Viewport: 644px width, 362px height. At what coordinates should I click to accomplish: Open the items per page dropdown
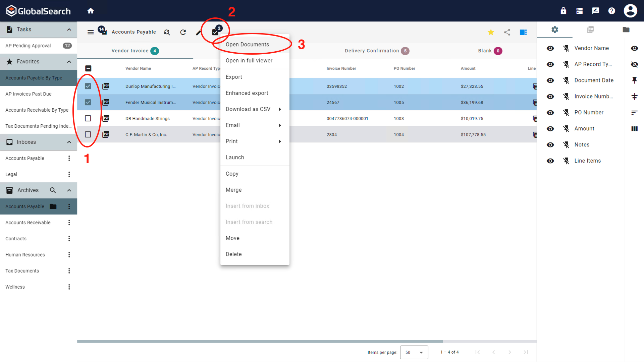(414, 352)
